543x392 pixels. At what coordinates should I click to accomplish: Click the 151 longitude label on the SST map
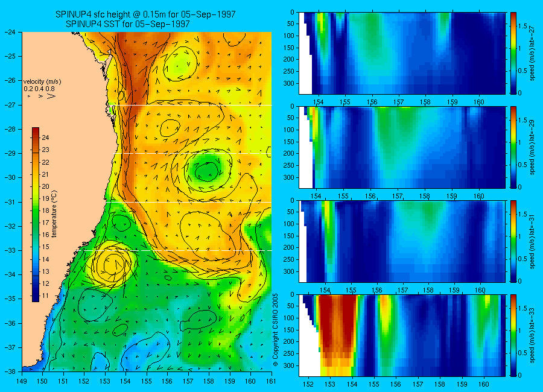tap(63, 381)
